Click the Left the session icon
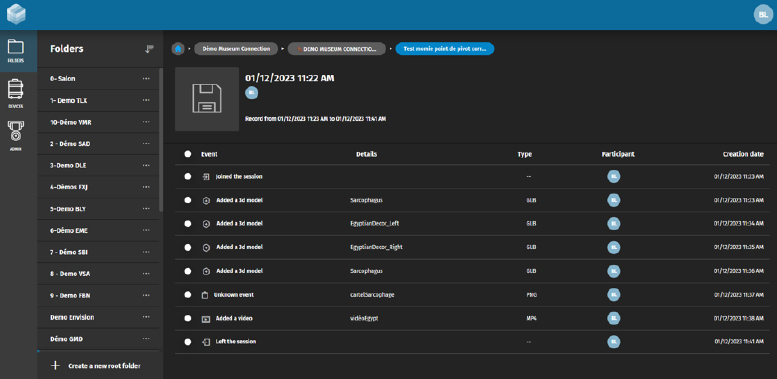This screenshot has width=777, height=379. pyautogui.click(x=206, y=342)
